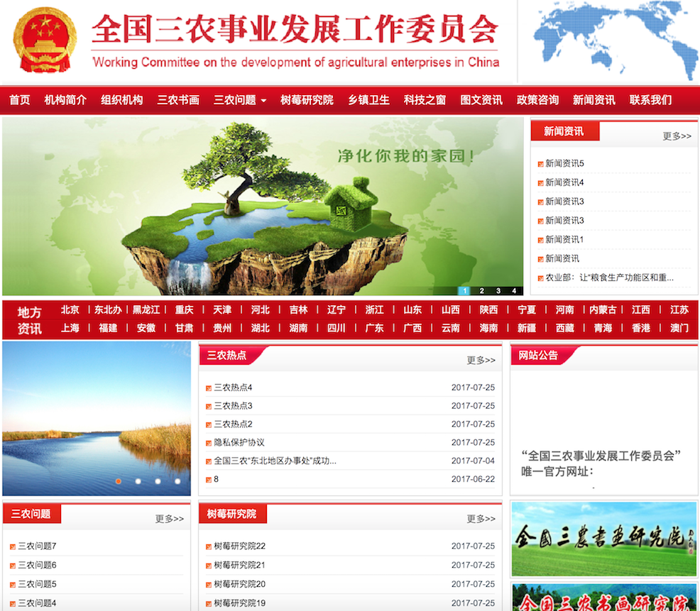
Task: Open the 机构简介 menu item
Action: click(65, 100)
